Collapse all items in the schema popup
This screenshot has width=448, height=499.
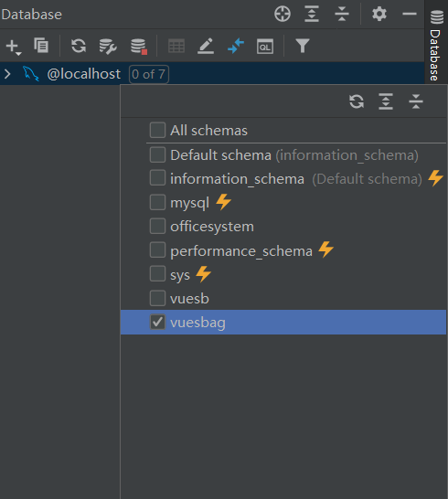[416, 101]
